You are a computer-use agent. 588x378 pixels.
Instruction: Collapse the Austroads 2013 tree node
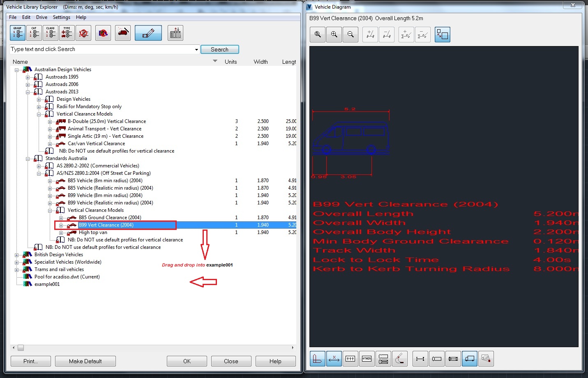[x=28, y=91]
